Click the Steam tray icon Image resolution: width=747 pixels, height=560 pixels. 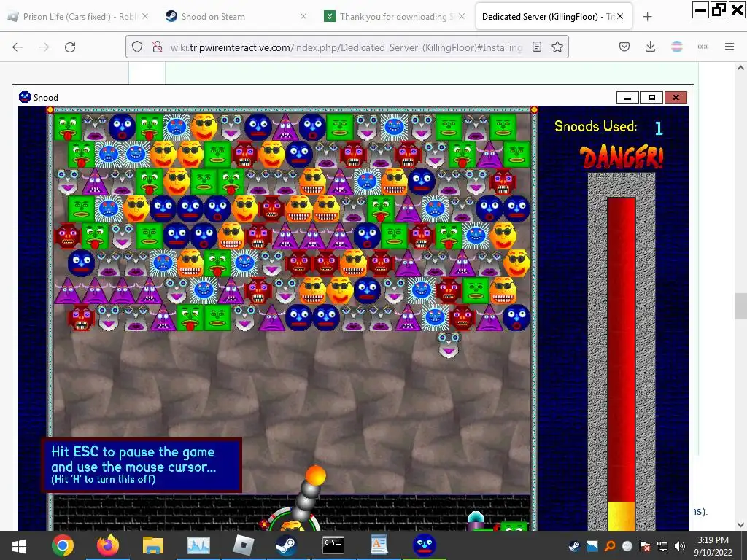(x=575, y=546)
